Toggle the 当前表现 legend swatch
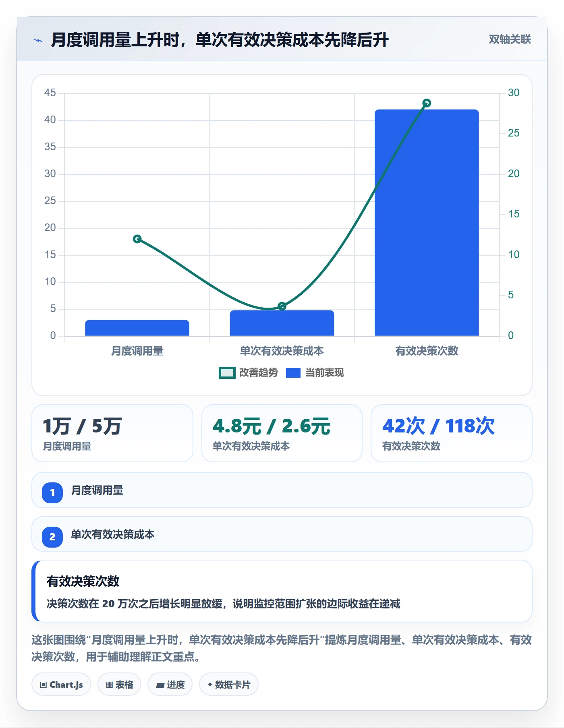 (293, 373)
